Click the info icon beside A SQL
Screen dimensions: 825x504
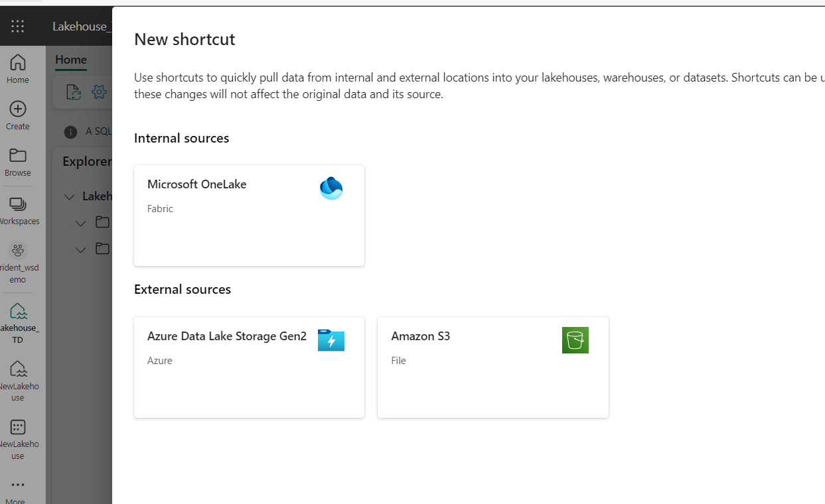point(70,132)
